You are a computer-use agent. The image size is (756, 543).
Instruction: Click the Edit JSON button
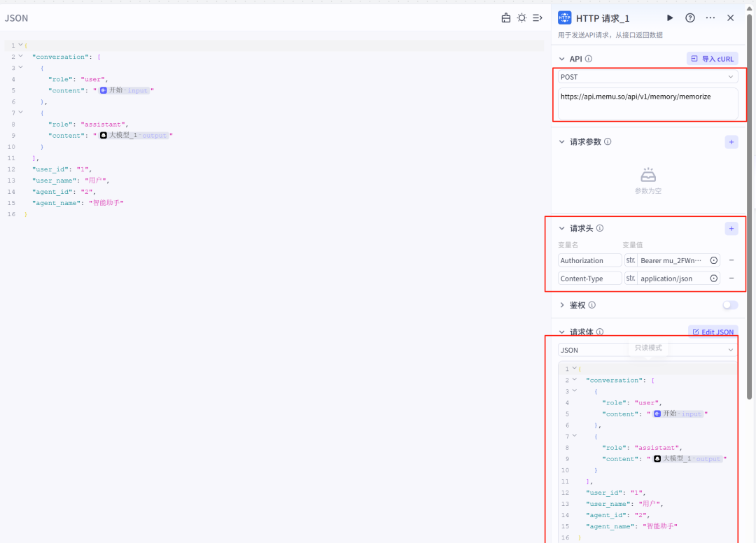[713, 332]
